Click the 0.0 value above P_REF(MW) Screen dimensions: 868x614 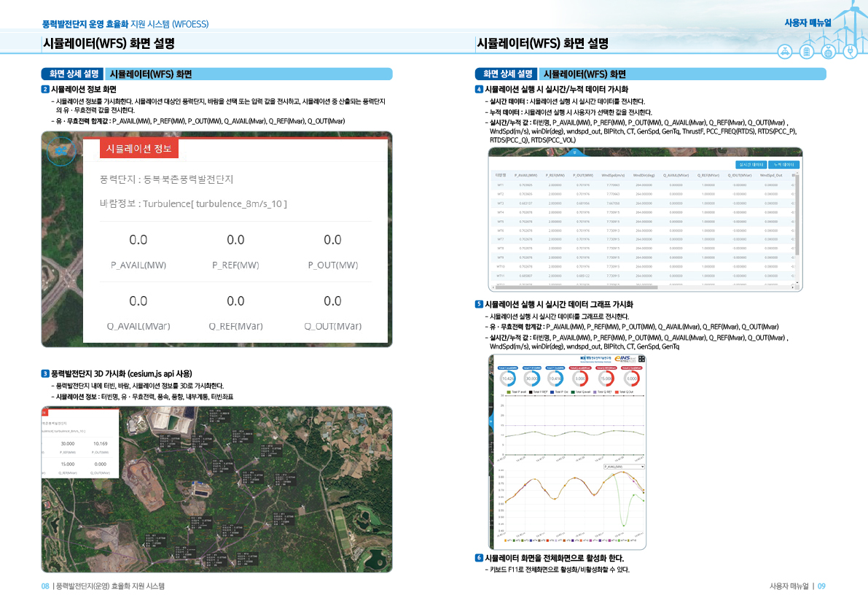236,240
